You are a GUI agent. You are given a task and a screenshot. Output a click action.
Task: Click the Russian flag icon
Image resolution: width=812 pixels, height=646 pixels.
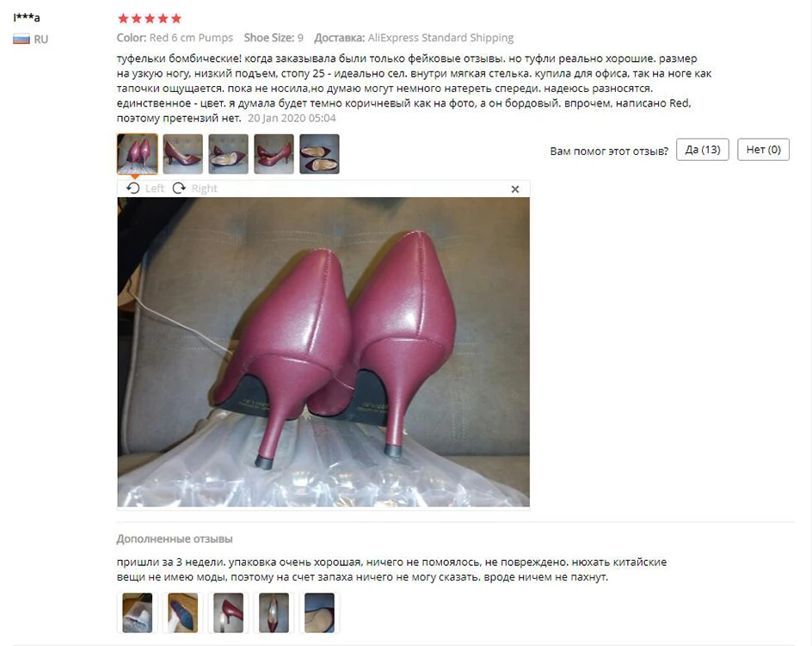pos(22,39)
